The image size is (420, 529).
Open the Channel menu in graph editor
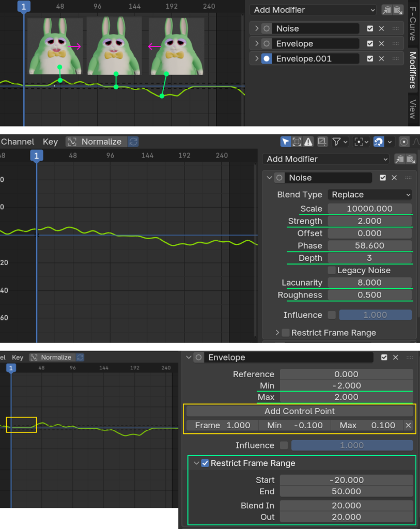coord(18,142)
